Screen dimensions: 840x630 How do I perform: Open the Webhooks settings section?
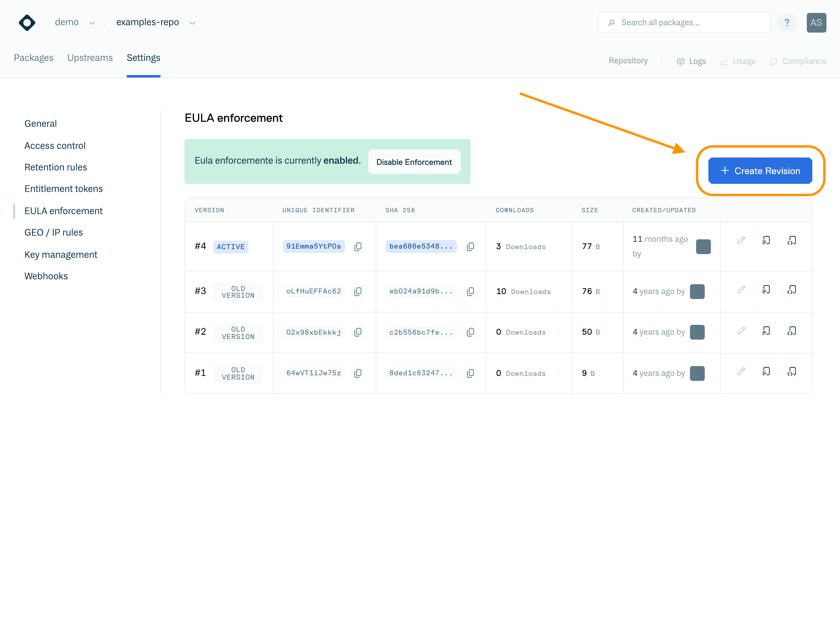(46, 276)
